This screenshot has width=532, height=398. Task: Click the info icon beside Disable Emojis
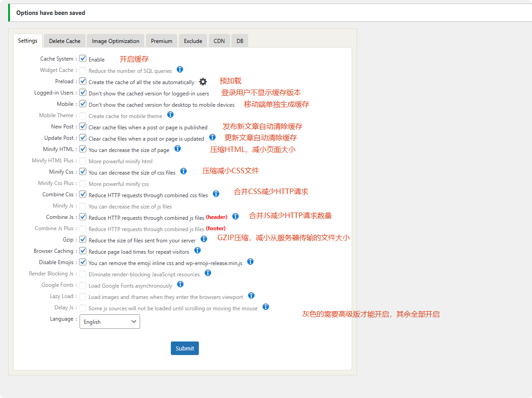[x=250, y=261]
